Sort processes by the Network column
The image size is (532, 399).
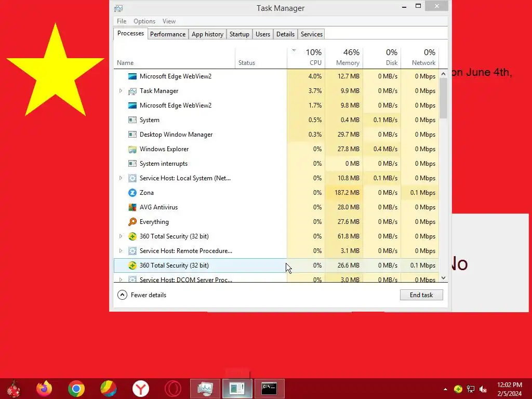click(420, 57)
